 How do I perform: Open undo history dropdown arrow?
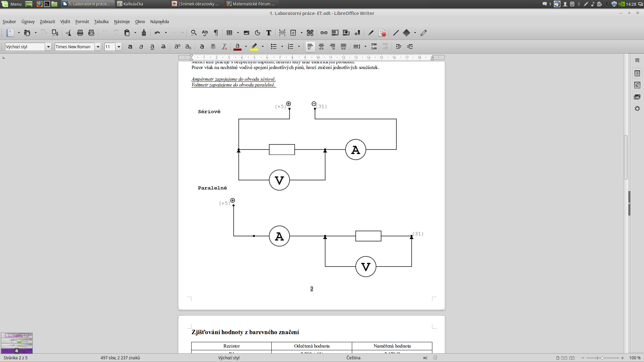click(166, 33)
